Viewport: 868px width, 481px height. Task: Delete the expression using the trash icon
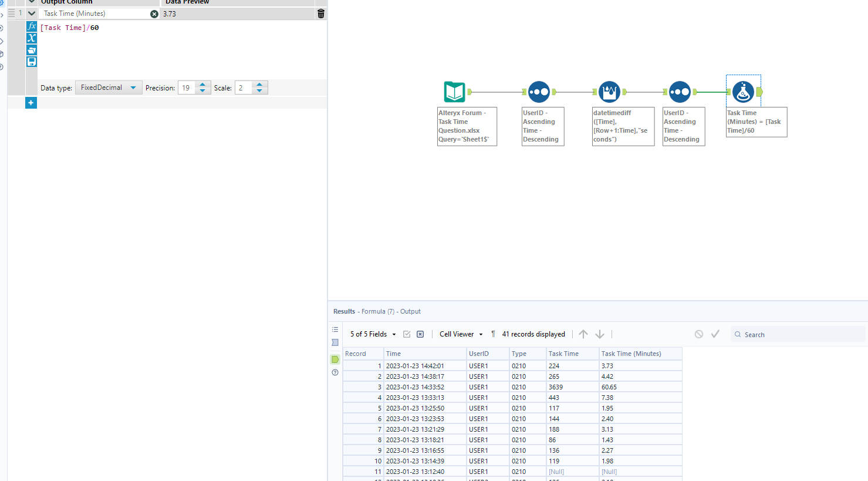[x=320, y=13]
